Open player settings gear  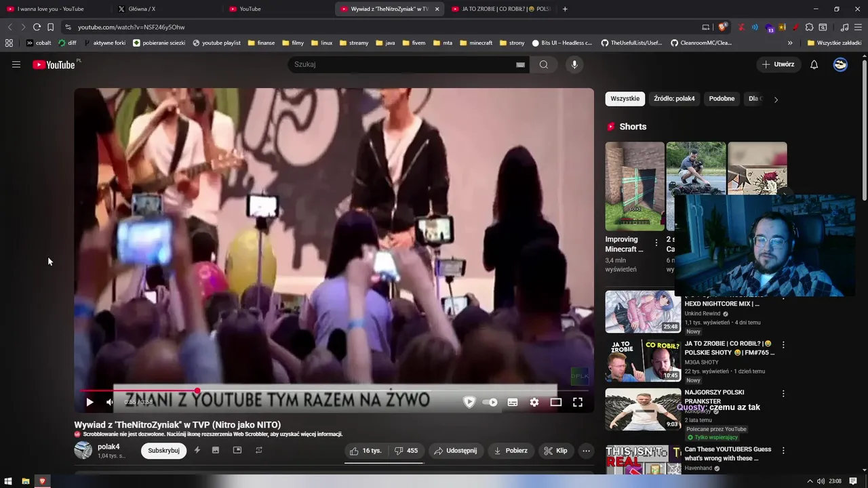point(534,402)
